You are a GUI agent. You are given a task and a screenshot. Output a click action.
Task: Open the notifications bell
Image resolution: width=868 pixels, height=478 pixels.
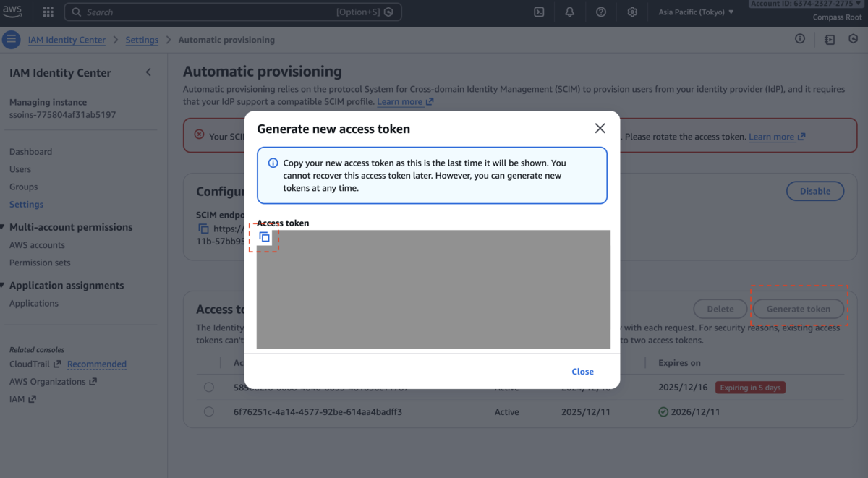pyautogui.click(x=570, y=12)
